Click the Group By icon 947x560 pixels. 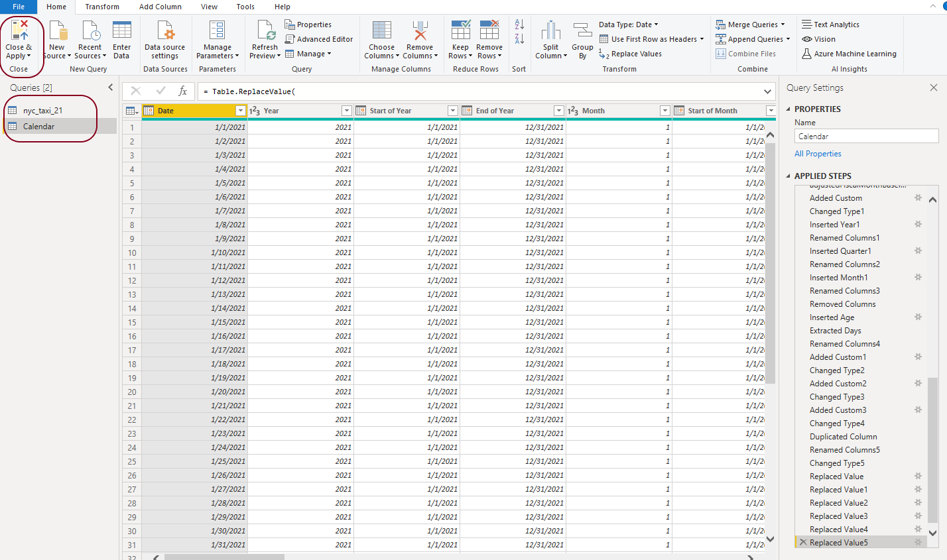tap(582, 31)
